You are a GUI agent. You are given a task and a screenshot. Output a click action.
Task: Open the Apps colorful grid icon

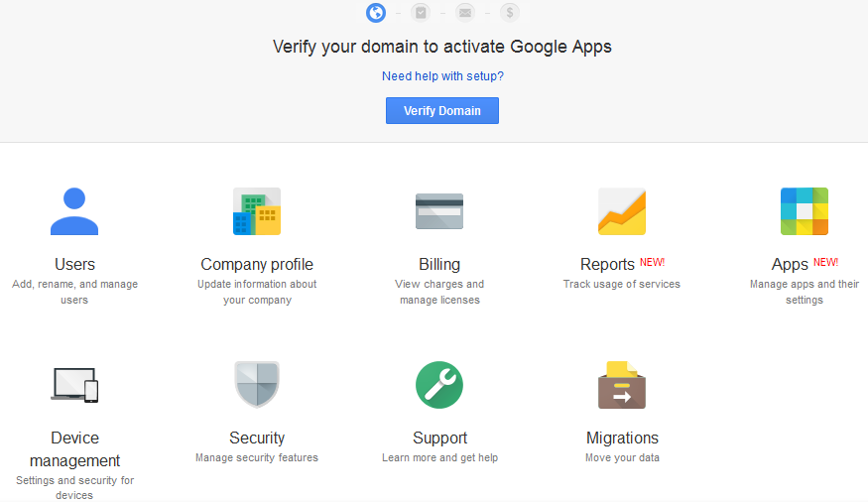805,211
